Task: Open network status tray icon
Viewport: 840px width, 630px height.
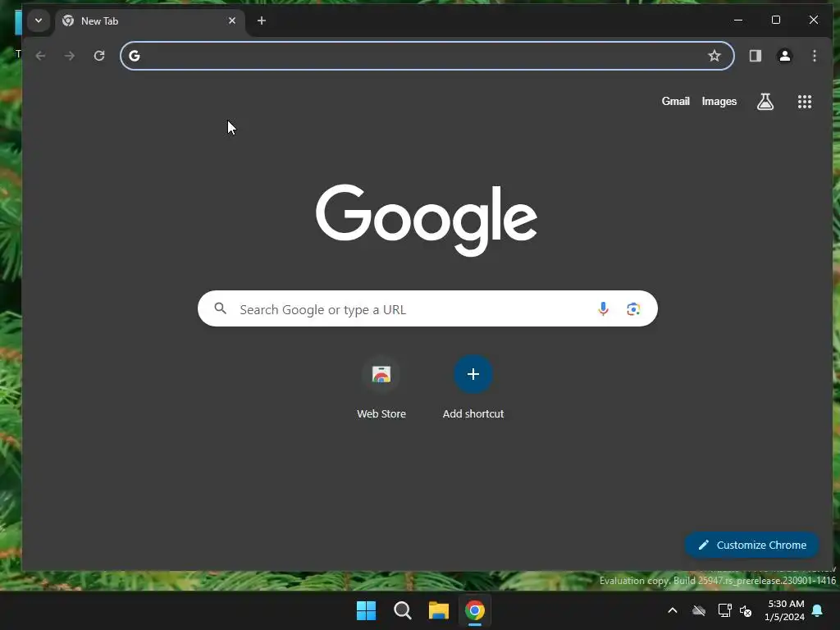Action: (724, 610)
